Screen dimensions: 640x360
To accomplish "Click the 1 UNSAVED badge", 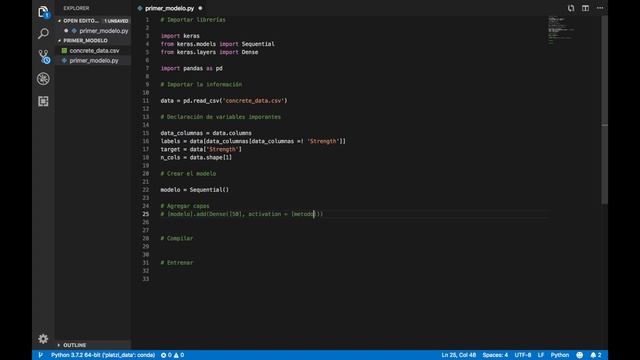I will 116,21.
